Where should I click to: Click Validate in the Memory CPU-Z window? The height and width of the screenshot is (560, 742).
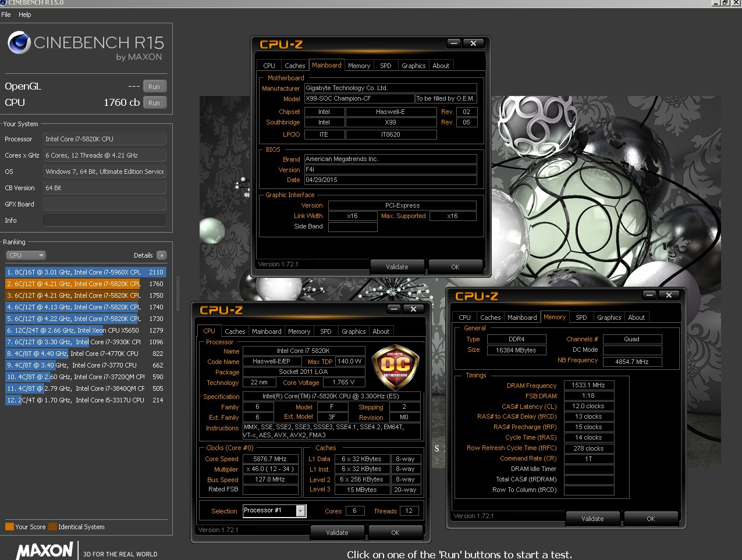592,519
